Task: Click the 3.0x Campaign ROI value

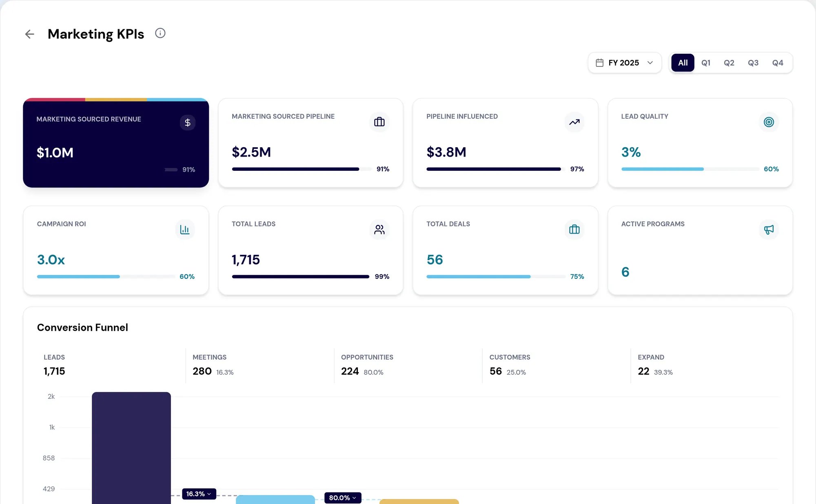Action: 51,260
